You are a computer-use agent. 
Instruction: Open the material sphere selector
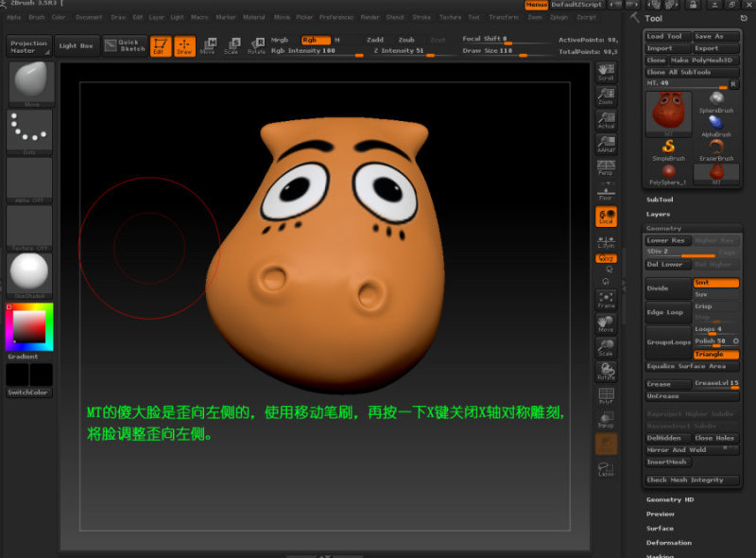click(29, 276)
